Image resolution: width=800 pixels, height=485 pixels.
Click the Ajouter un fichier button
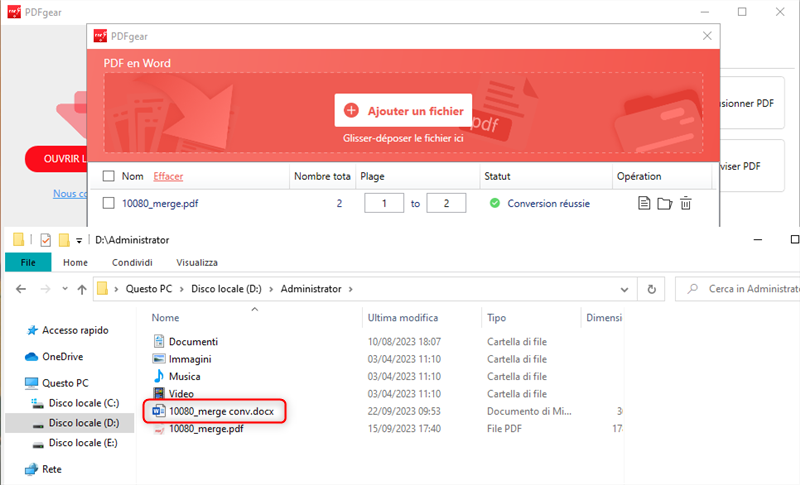click(403, 111)
